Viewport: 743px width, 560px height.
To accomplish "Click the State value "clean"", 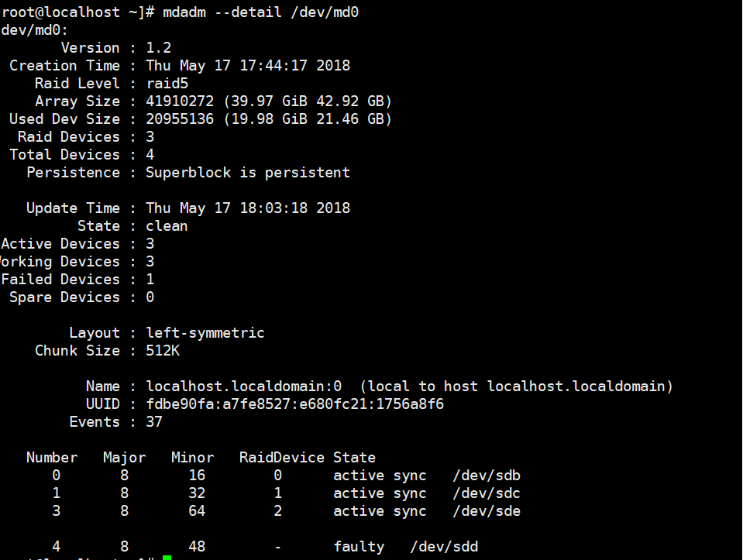I will (167, 225).
